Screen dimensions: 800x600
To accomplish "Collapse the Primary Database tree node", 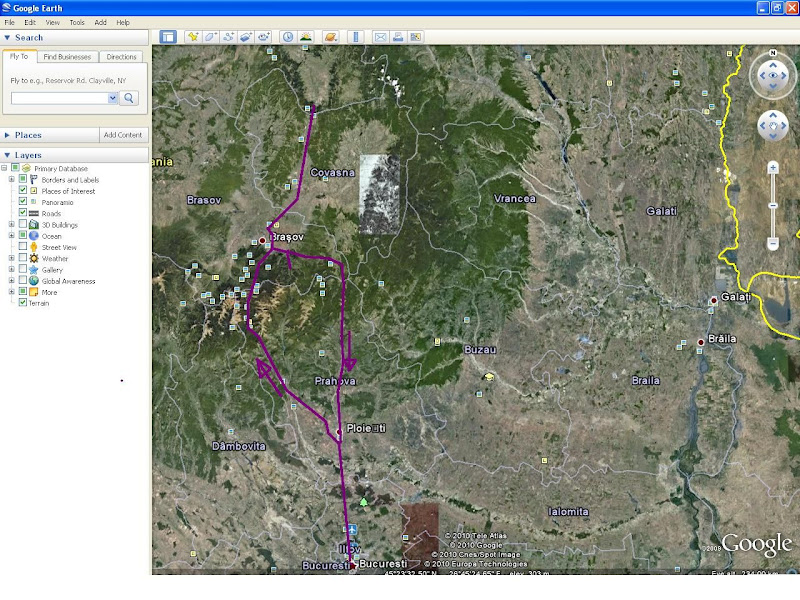I will (4, 168).
